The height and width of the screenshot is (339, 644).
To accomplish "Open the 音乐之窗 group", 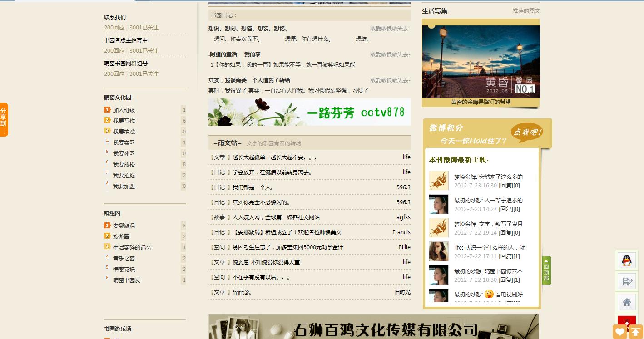I will coord(124,259).
